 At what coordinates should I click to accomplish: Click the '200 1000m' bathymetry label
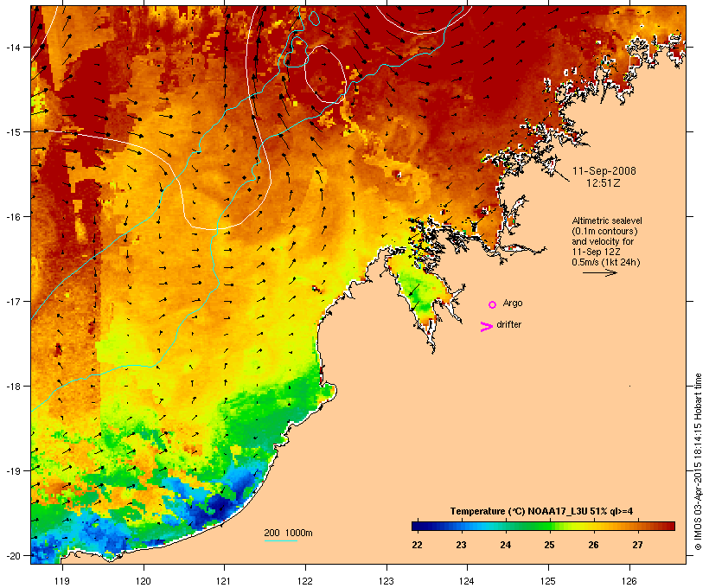288,533
